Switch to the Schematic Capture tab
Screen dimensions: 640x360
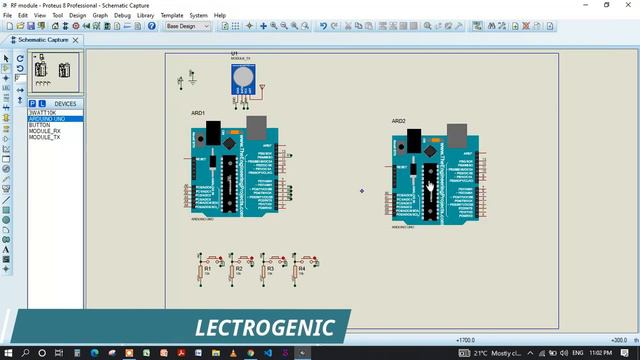(43, 40)
